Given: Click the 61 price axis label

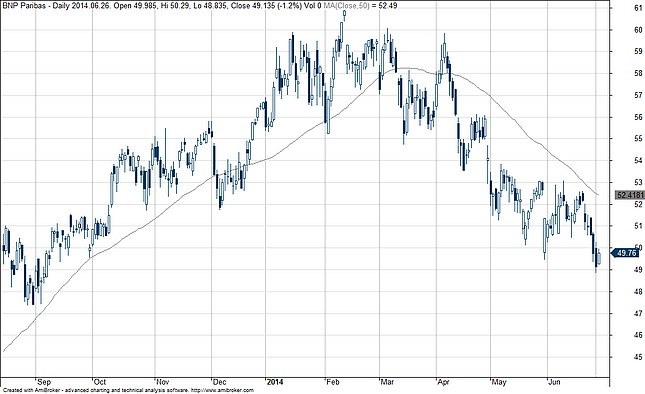Looking at the screenshot, I should 638,8.
